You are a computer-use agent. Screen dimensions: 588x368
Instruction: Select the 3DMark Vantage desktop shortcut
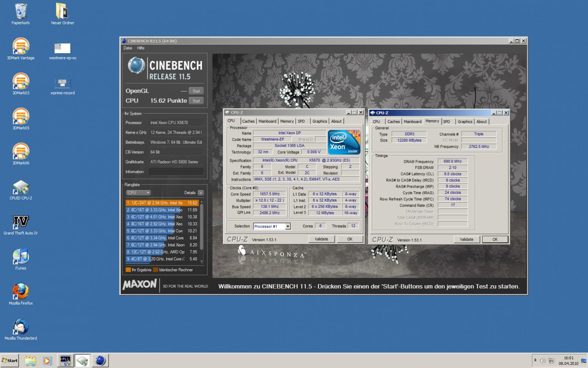tap(21, 49)
